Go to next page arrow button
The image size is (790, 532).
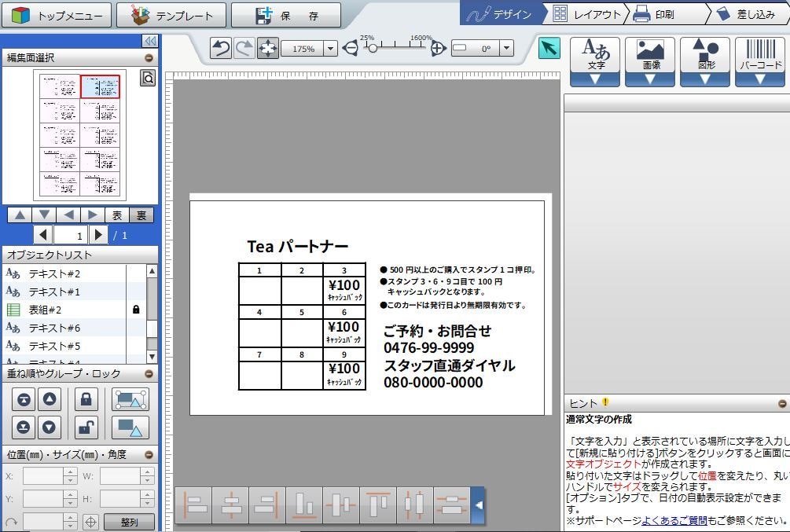[x=99, y=235]
